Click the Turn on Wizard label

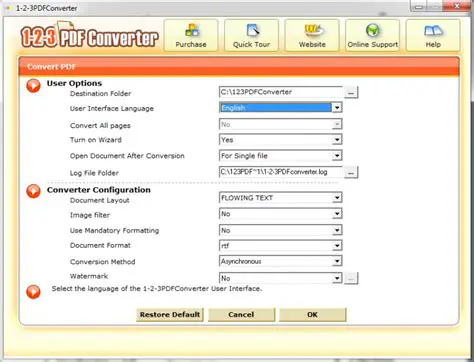pos(96,140)
